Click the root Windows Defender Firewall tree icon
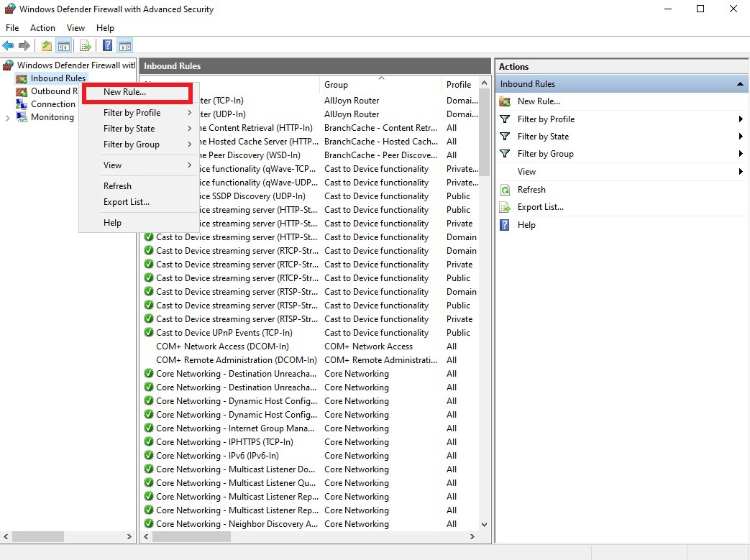Viewport: 750px width, 560px height. 9,65
